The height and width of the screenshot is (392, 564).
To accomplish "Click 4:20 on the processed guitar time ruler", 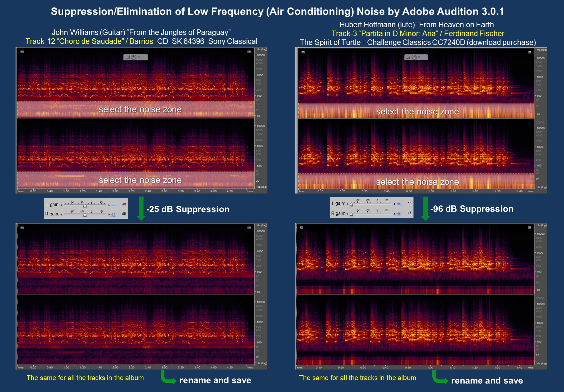I will (x=230, y=367).
